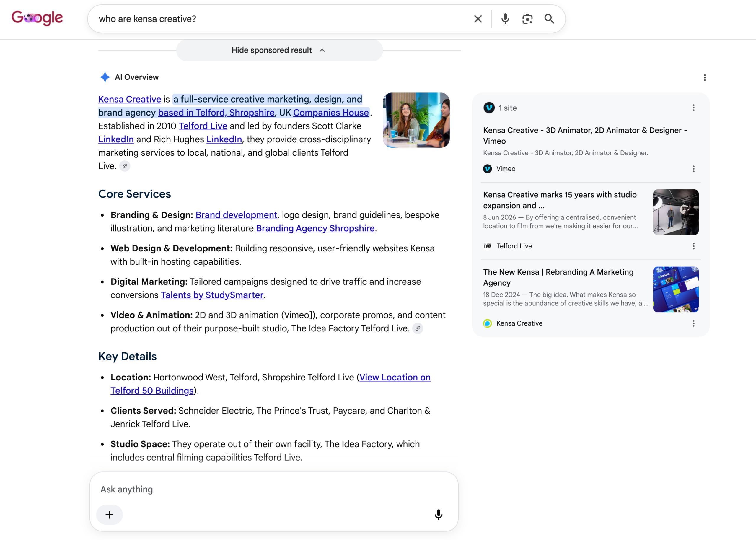Click the Telford Live source name label
This screenshot has height=540, width=756.
coord(514,246)
